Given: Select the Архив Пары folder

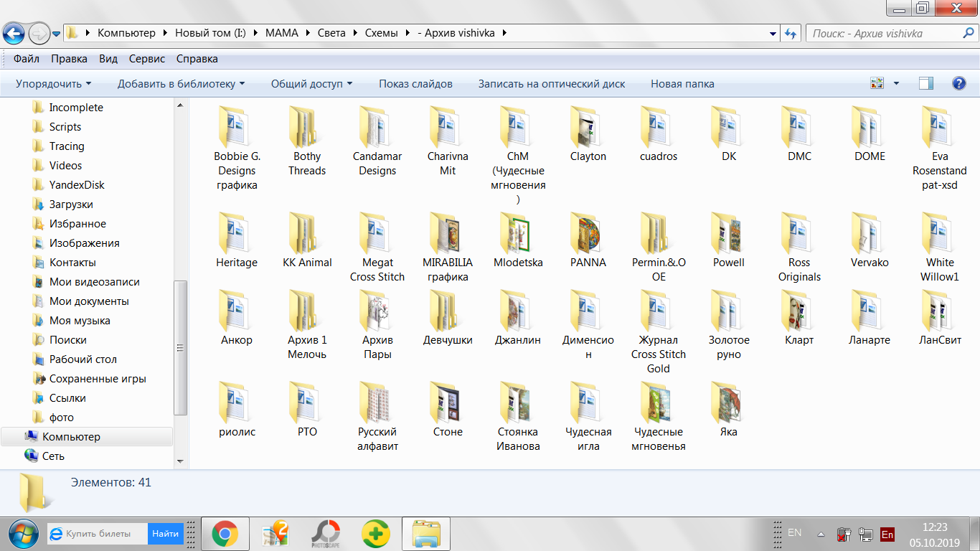Looking at the screenshot, I should pos(377,326).
